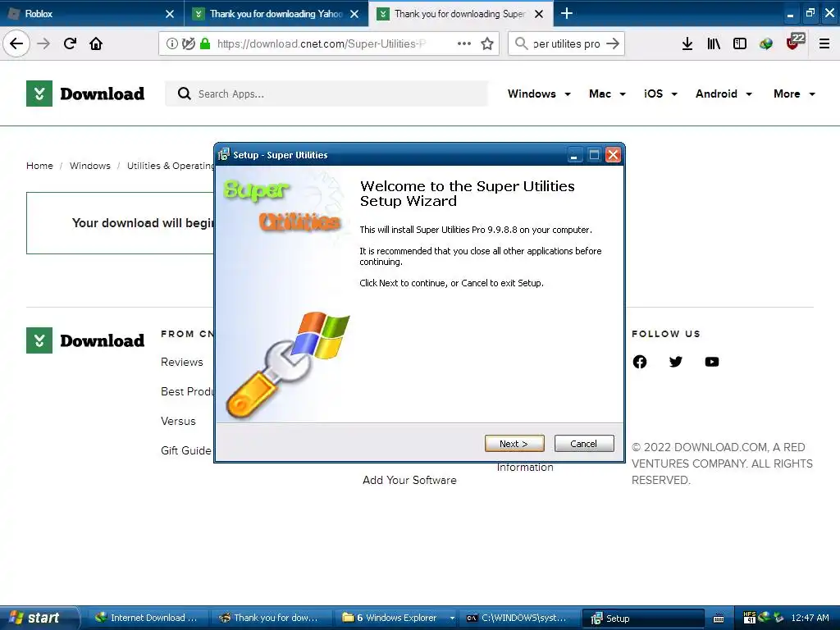Open a new tab with the plus button
The image size is (840, 630).
[x=566, y=13]
